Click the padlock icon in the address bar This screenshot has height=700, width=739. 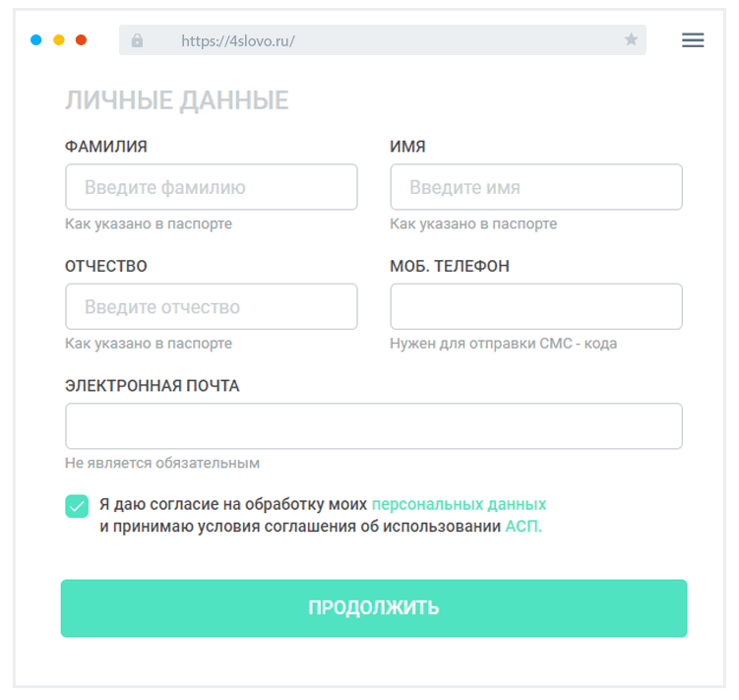137,40
